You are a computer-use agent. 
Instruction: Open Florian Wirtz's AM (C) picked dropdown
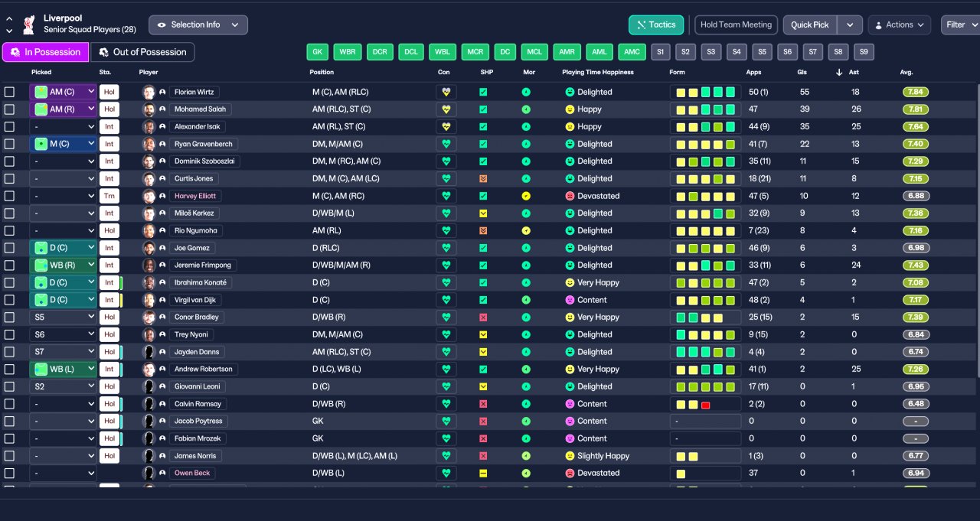64,92
